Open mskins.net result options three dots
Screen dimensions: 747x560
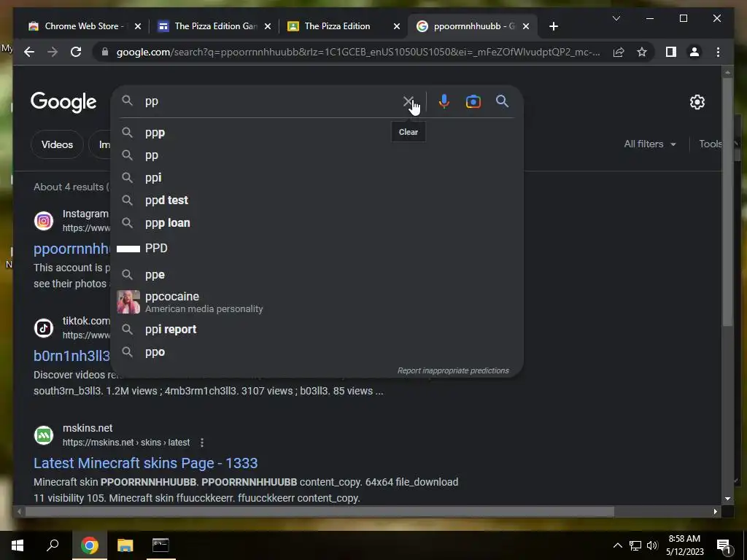(x=202, y=443)
